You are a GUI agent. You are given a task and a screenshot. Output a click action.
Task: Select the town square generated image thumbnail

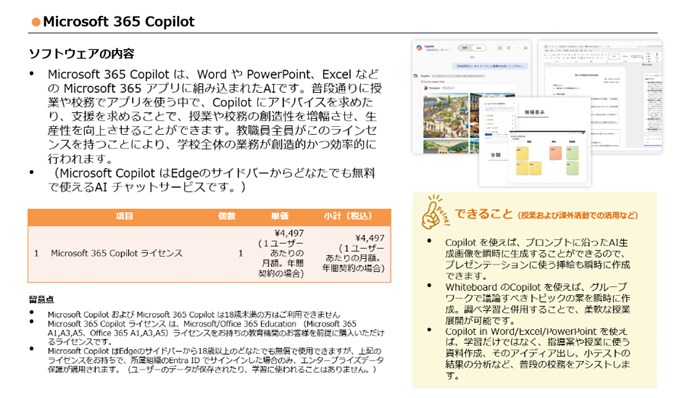[x=446, y=115]
